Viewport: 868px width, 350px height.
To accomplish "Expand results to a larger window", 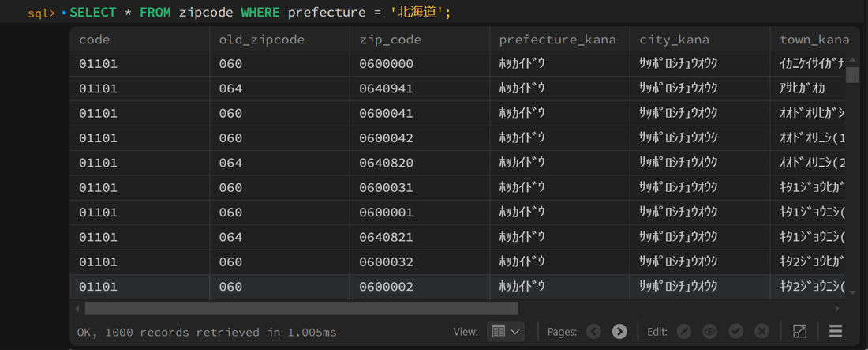I will click(x=799, y=332).
